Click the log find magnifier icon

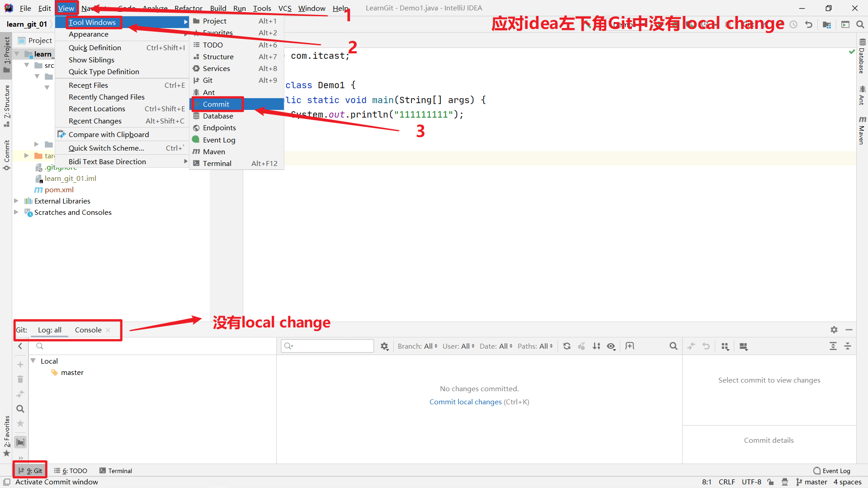(x=674, y=346)
